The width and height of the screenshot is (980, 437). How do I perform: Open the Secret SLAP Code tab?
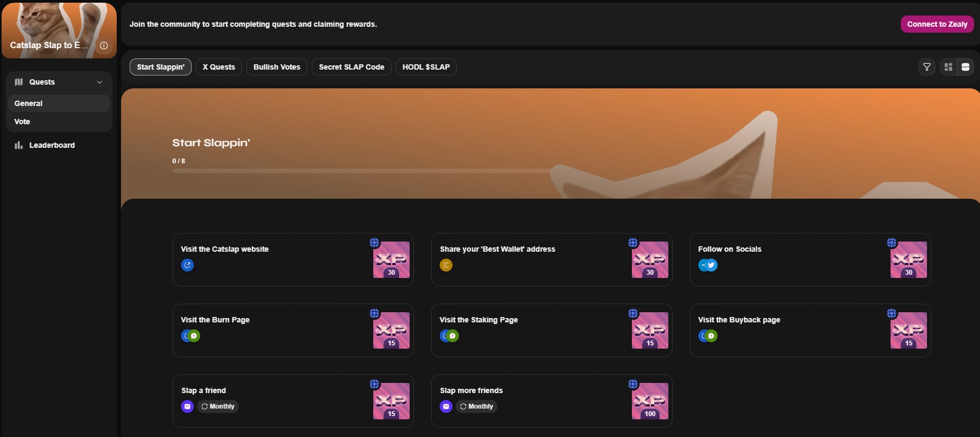pyautogui.click(x=352, y=67)
